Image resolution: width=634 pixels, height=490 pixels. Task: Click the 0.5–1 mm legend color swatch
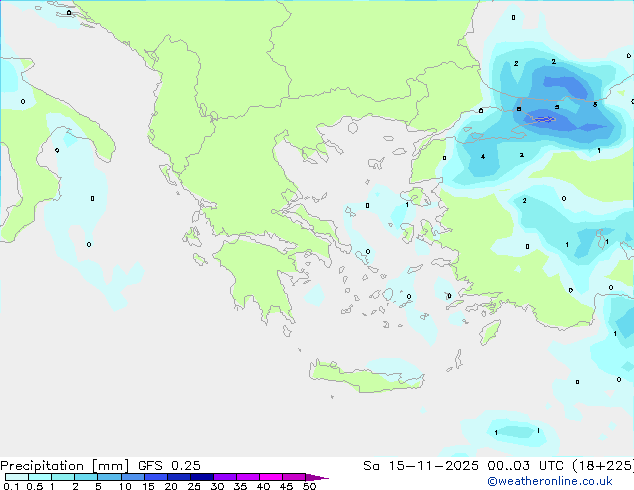pos(40,477)
